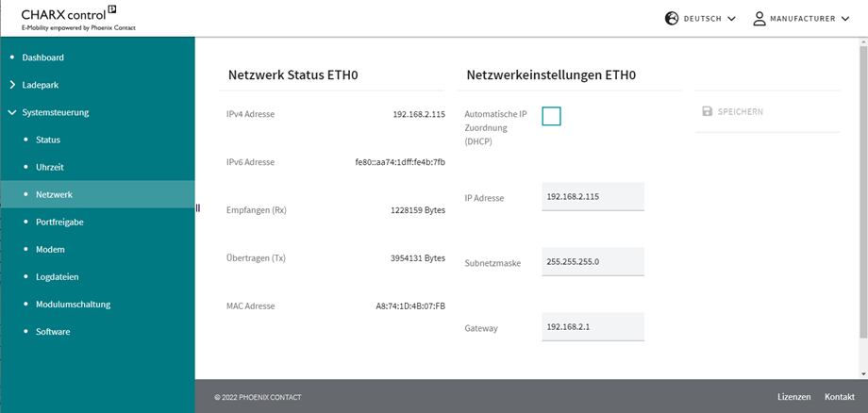Click the user account profile icon

[x=759, y=18]
